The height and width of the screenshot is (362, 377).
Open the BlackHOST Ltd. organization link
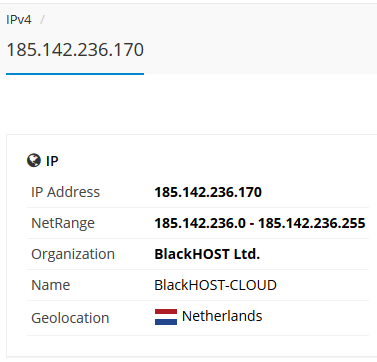click(207, 254)
